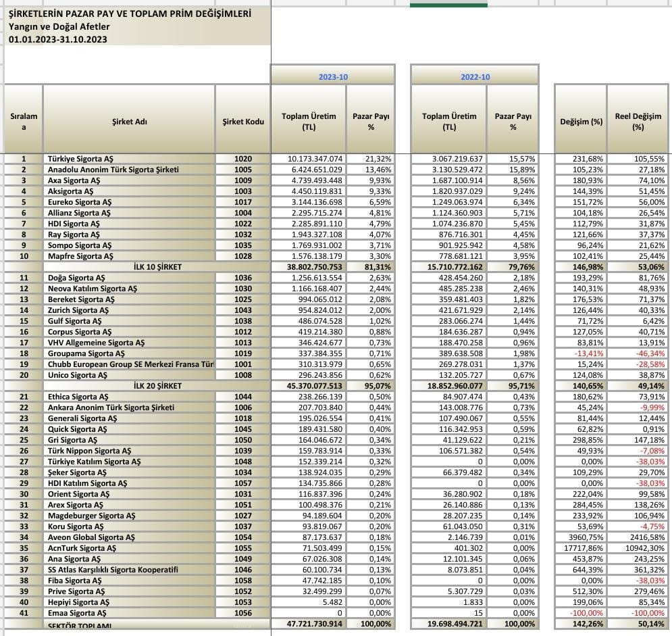Click the Emaa Sigorta AŞ cell
Viewport: 672px width, 636px height.
(129, 613)
